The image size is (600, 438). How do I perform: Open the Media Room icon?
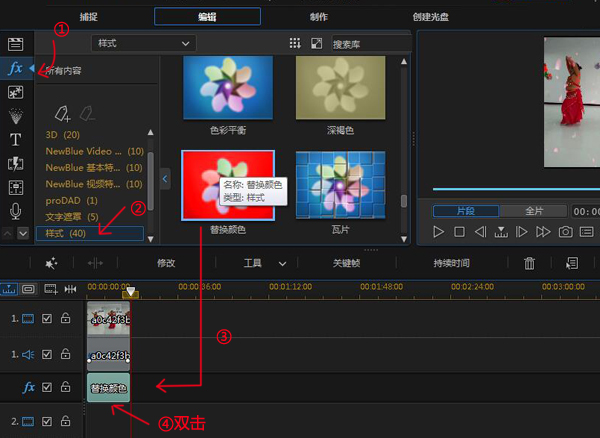click(x=15, y=44)
